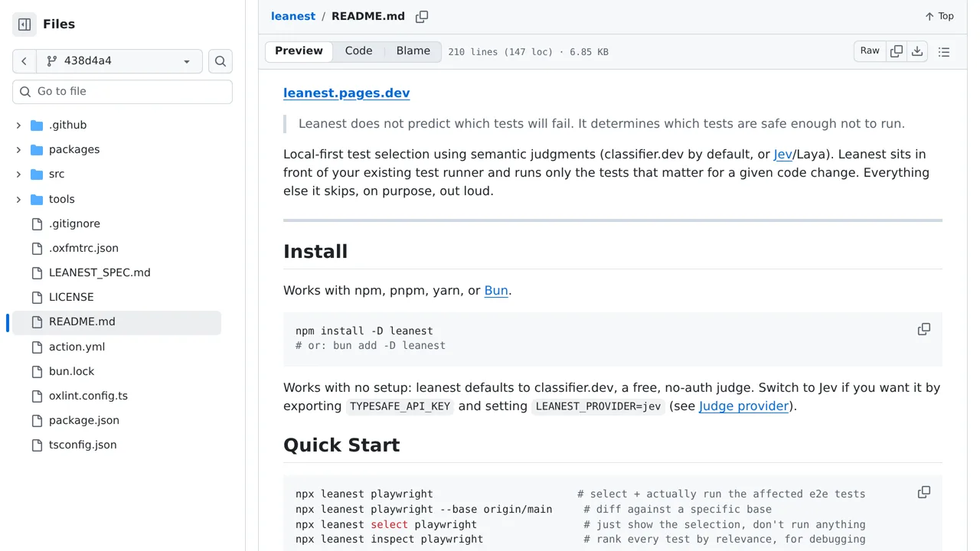Open the README outline list icon
The image size is (980, 551).
tap(944, 52)
